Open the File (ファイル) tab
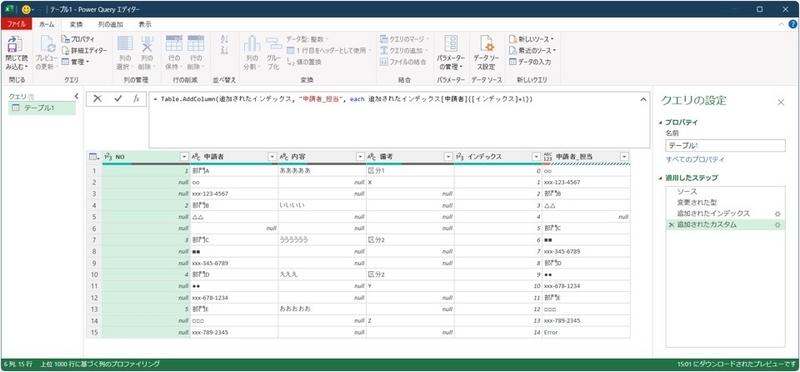Image resolution: width=800 pixels, height=372 pixels. 16,24
